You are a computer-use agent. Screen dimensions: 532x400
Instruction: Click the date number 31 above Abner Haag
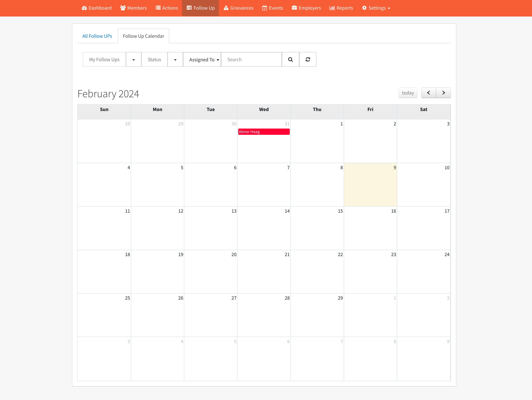pyautogui.click(x=287, y=124)
